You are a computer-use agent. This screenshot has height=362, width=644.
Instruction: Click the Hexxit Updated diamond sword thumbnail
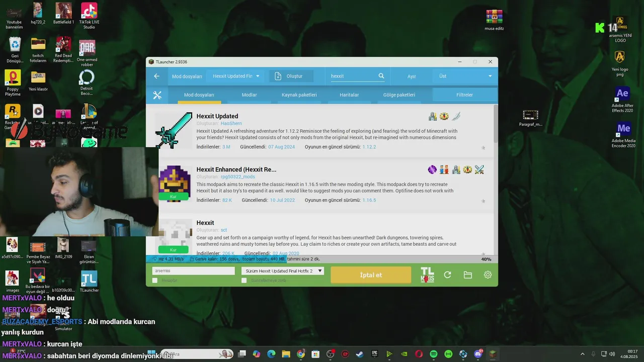174,131
